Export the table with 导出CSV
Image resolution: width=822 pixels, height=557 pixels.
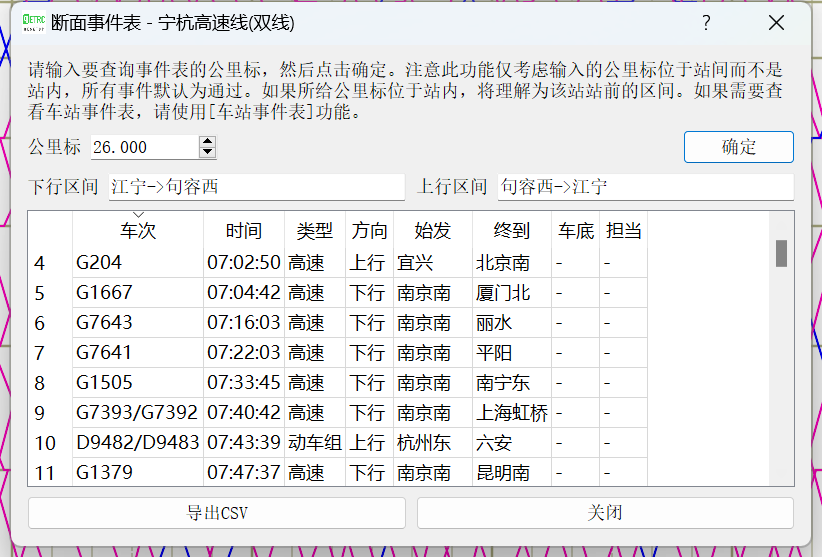217,512
